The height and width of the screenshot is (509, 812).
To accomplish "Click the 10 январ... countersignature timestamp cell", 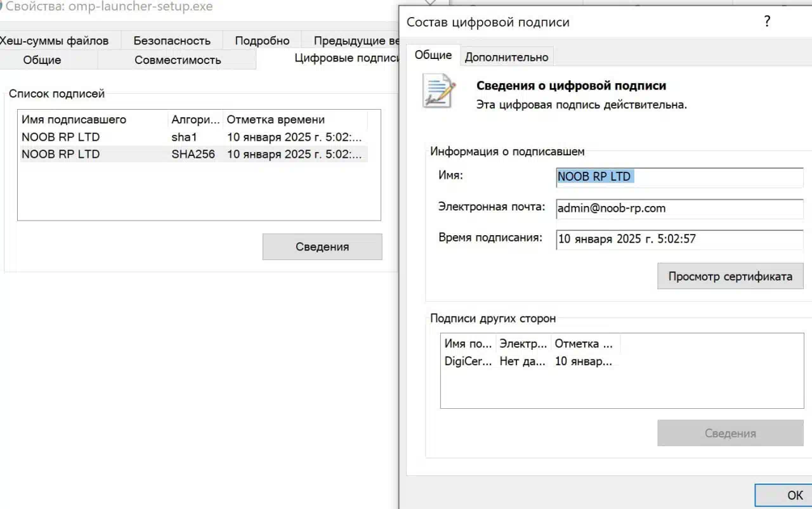I will coord(584,361).
